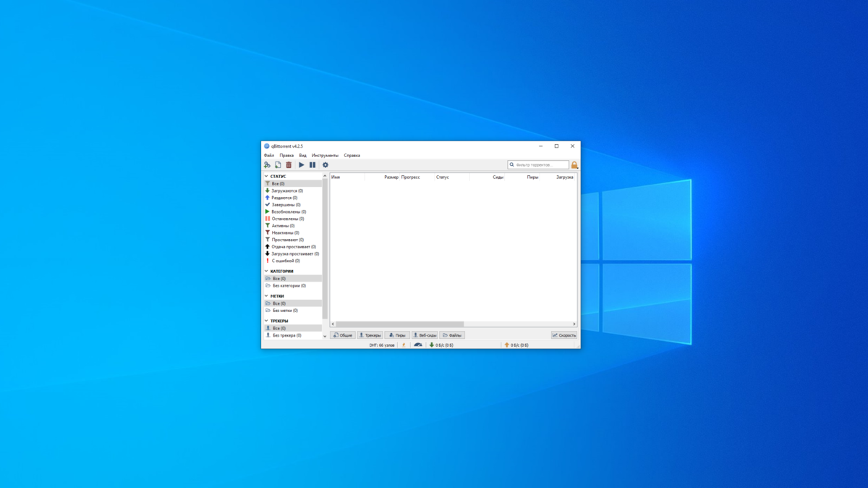Resume torrents with the play toolbar button

302,165
